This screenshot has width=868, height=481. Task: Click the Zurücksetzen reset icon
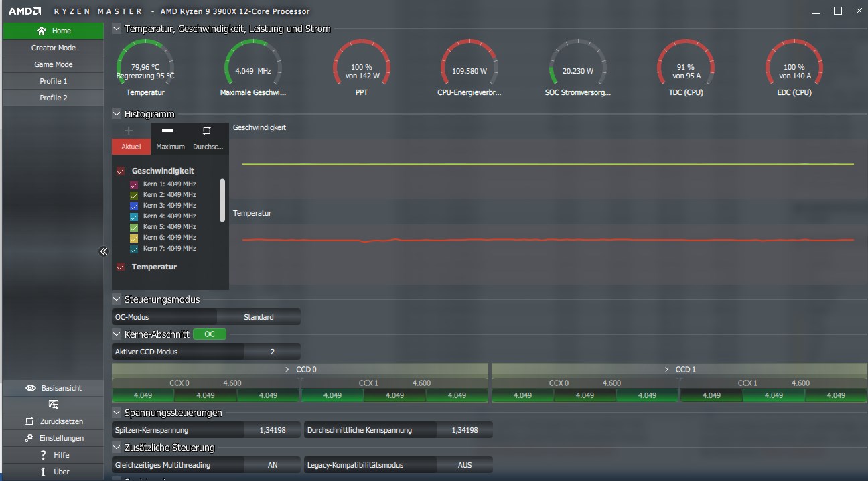coord(29,421)
